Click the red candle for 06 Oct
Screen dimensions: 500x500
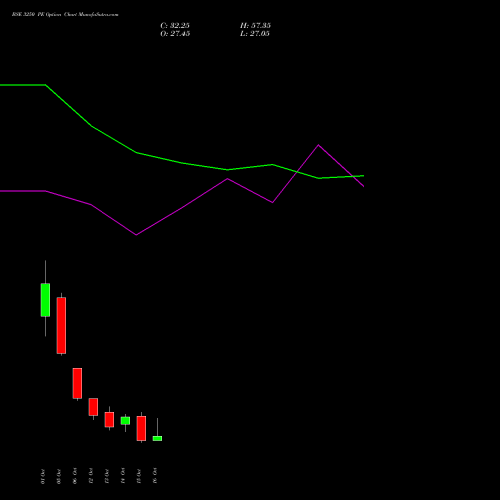(x=77, y=383)
